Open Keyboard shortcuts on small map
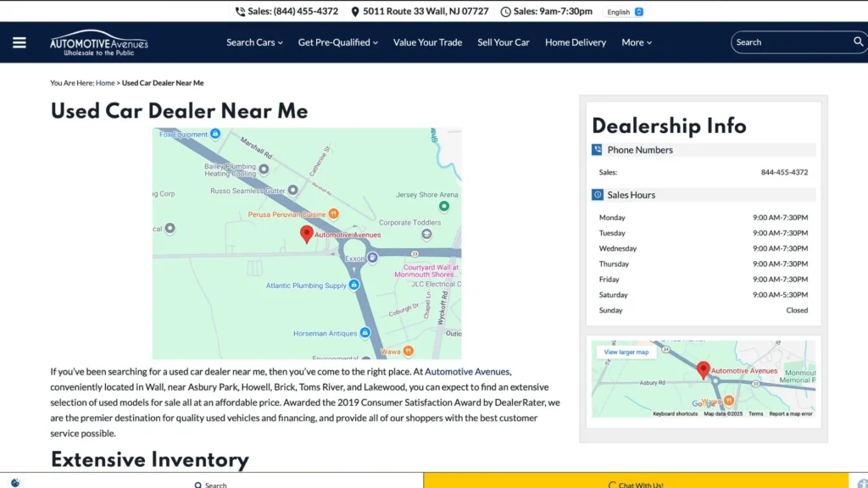Screen dimensions: 868x488 click(x=675, y=413)
